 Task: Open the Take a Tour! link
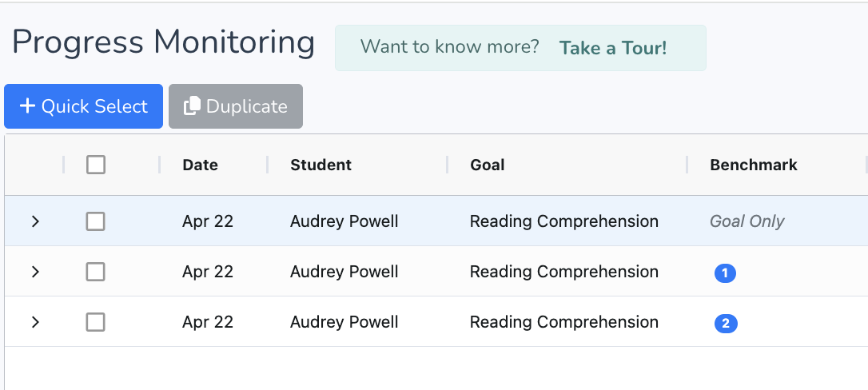pos(613,48)
